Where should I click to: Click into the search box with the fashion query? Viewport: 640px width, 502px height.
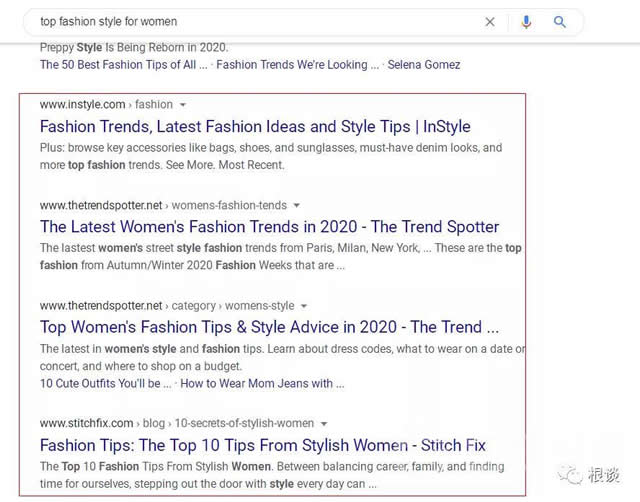[x=250, y=21]
